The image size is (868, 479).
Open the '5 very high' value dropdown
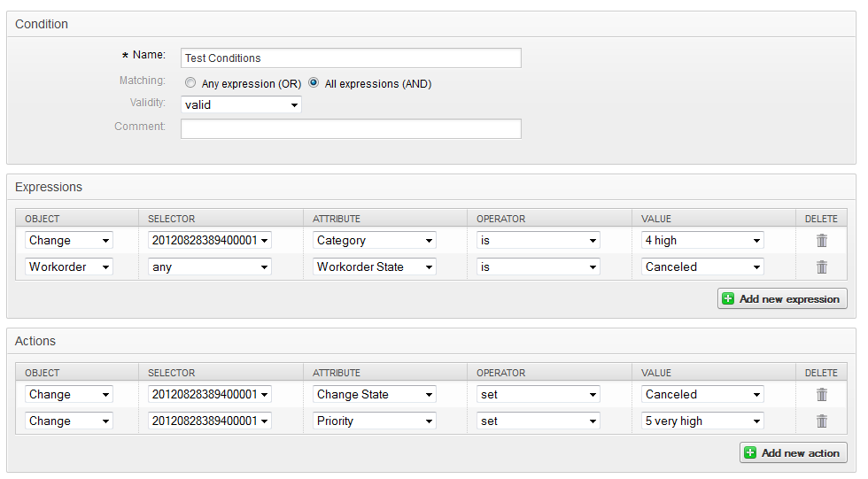pyautogui.click(x=701, y=421)
